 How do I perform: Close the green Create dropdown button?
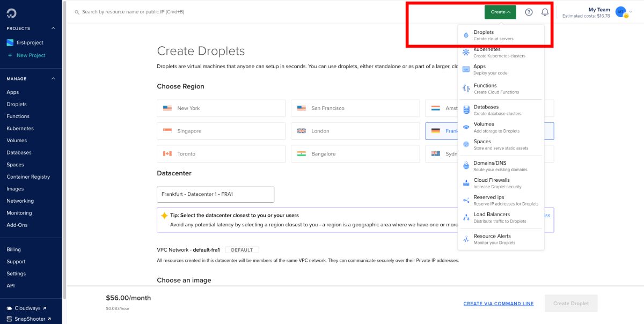(500, 12)
